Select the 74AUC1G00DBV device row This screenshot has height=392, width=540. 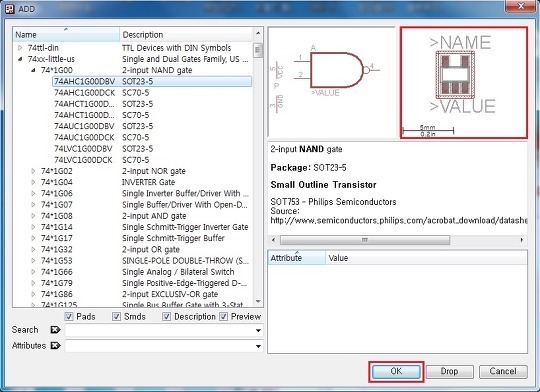(152, 126)
